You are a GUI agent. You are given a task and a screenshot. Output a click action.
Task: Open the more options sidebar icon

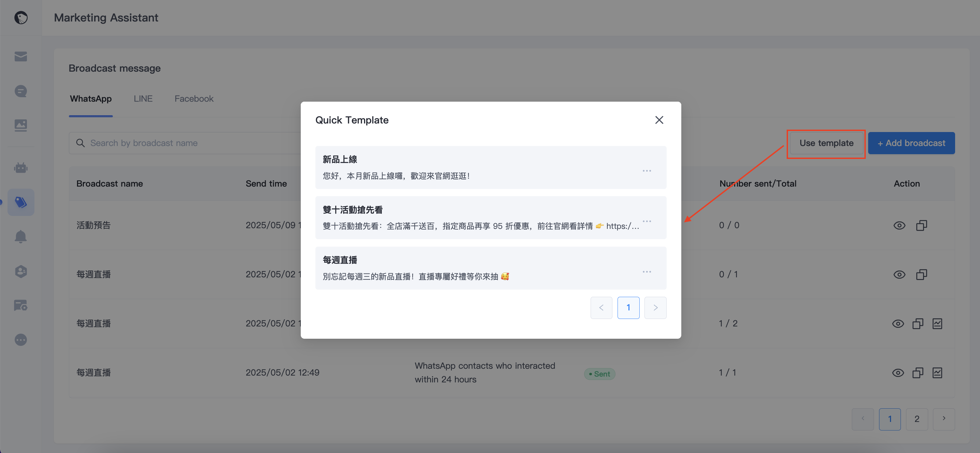[x=21, y=339]
